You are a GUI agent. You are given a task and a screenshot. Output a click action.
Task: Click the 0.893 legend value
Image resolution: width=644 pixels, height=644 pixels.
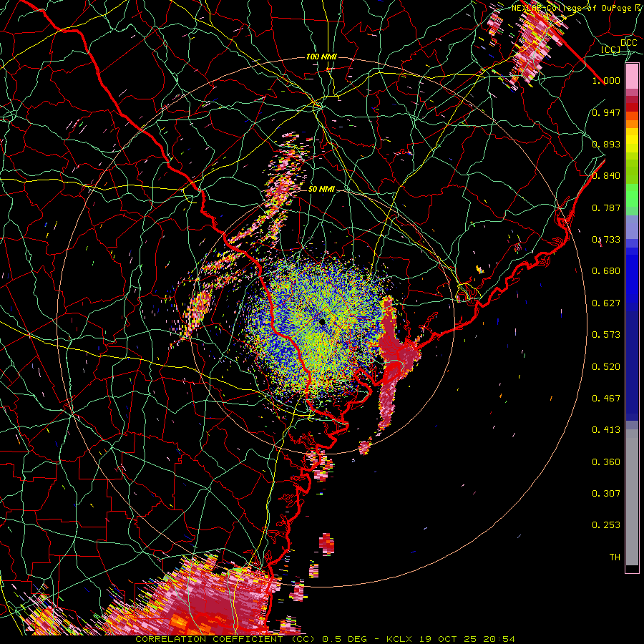pyautogui.click(x=606, y=144)
